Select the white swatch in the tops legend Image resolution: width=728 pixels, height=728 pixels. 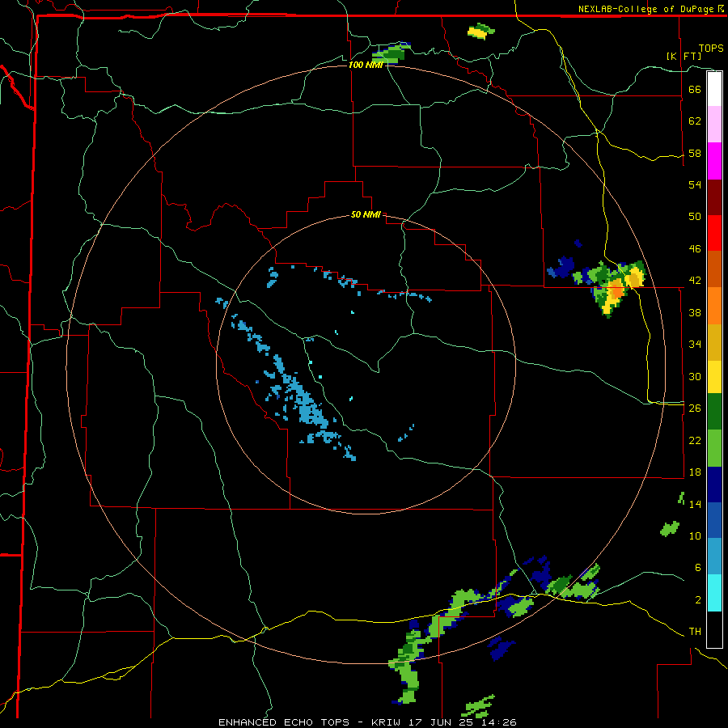click(714, 89)
